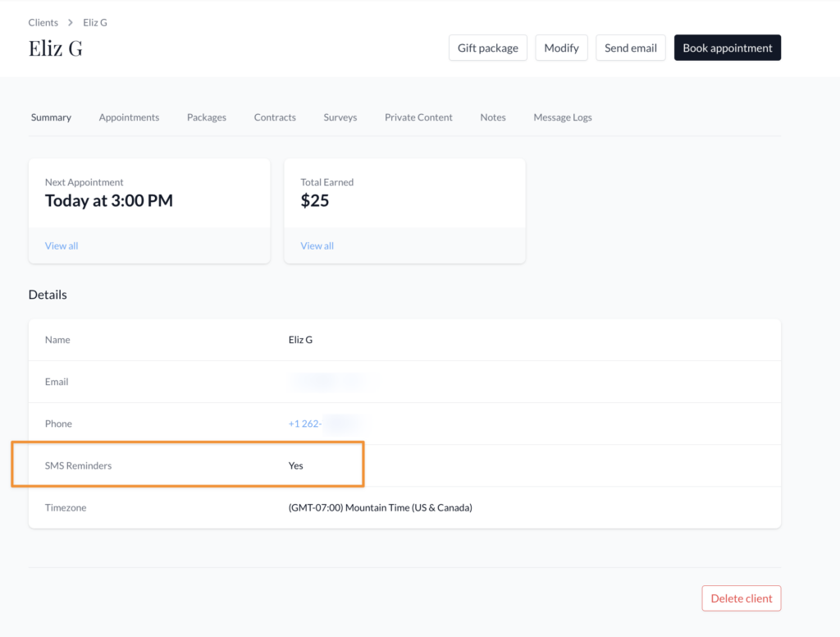
Task: Click the Eliz G breadcrumb item
Action: [95, 23]
